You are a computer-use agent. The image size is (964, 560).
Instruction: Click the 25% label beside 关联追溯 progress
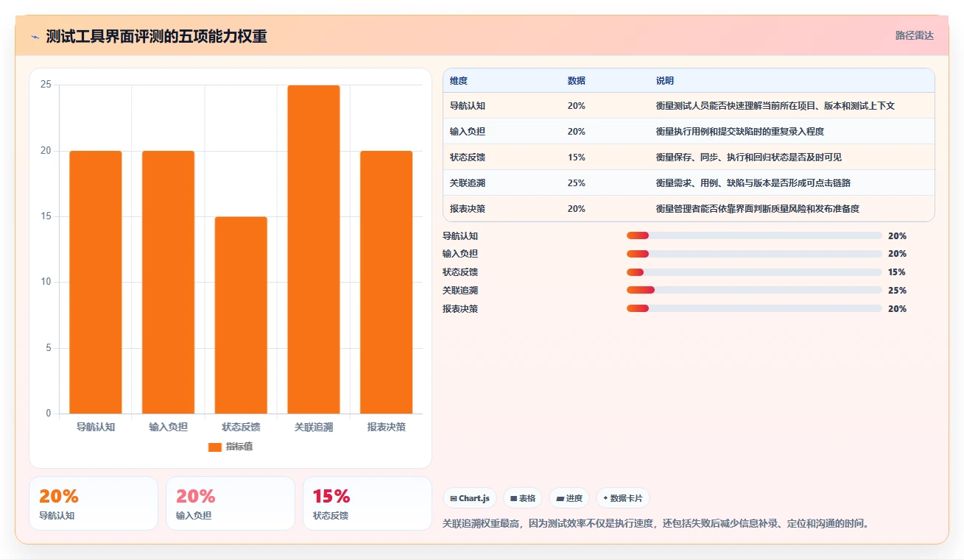pyautogui.click(x=897, y=291)
